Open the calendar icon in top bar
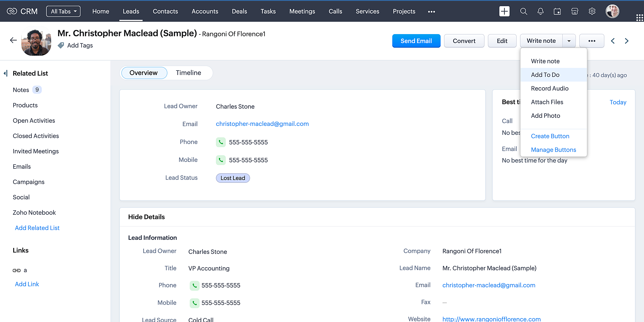 point(557,11)
